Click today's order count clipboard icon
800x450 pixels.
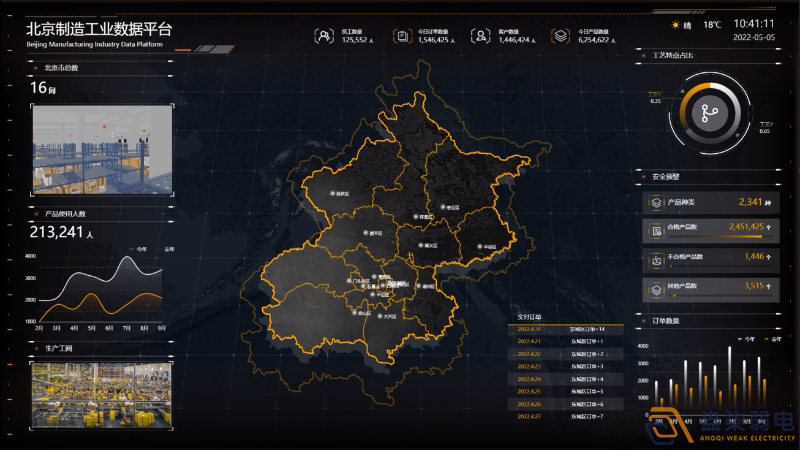pos(402,36)
